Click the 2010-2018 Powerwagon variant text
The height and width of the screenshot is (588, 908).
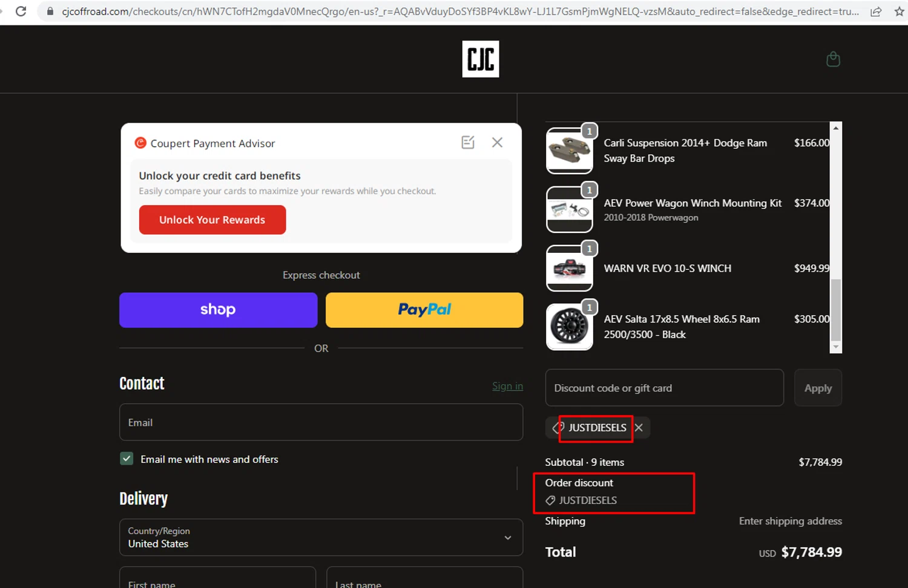coord(651,218)
